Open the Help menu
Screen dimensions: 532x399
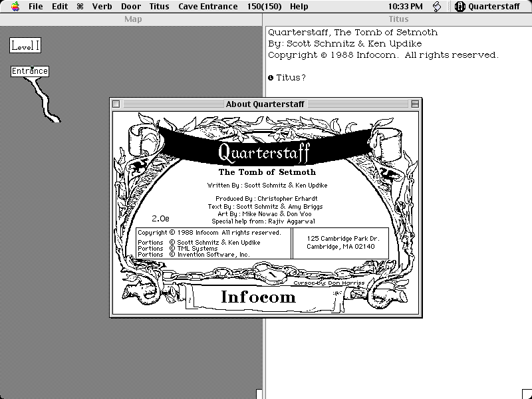299,6
